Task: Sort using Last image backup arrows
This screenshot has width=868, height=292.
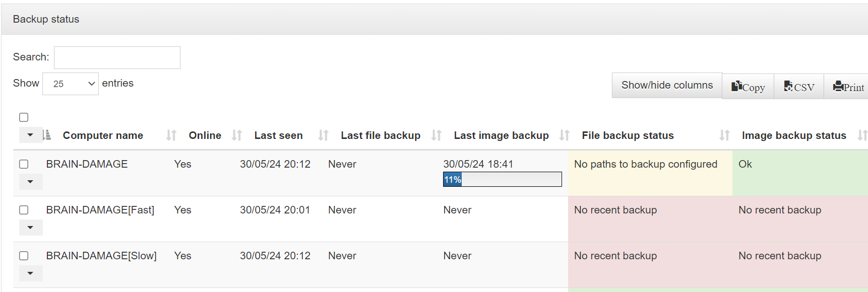Action: [x=565, y=135]
